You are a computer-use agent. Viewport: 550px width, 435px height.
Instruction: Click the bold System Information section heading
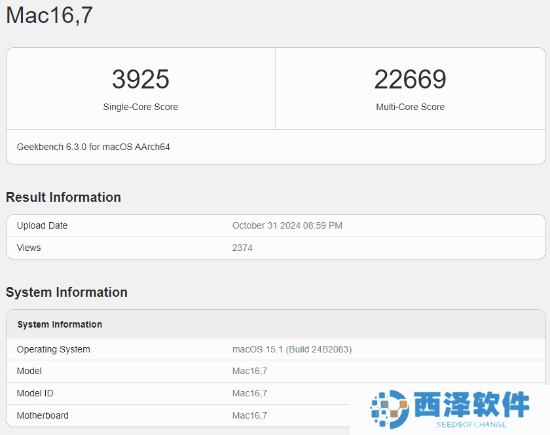click(67, 292)
